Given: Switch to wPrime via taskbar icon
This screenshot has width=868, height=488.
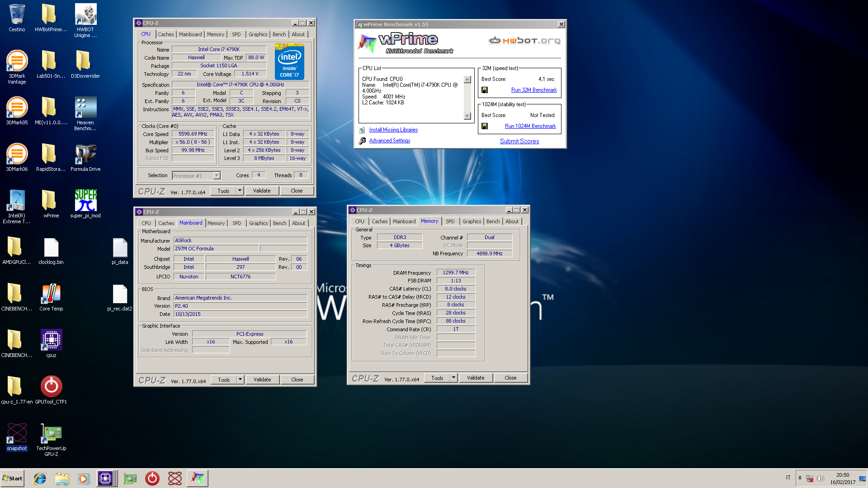Looking at the screenshot, I should click(198, 478).
